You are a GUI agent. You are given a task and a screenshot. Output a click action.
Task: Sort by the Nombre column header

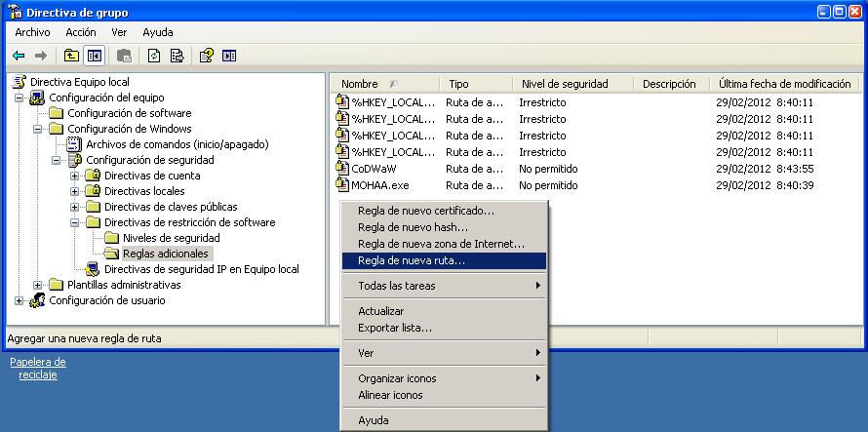[385, 84]
